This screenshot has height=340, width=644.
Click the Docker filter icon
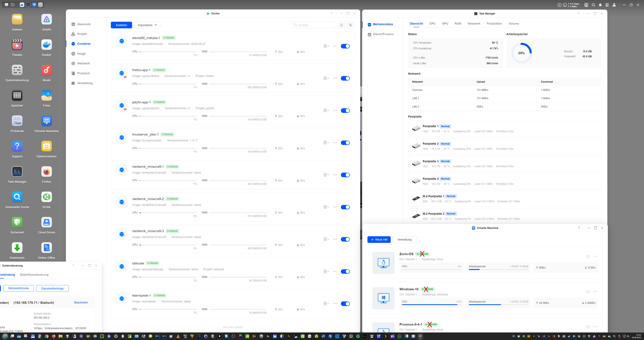[350, 25]
